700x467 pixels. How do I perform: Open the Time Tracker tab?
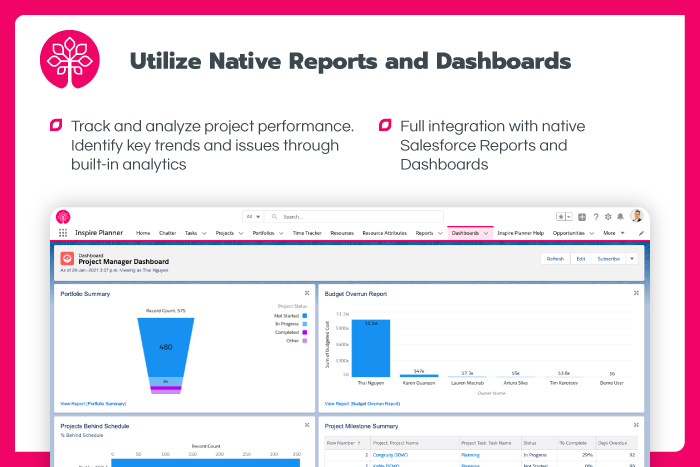click(x=307, y=233)
